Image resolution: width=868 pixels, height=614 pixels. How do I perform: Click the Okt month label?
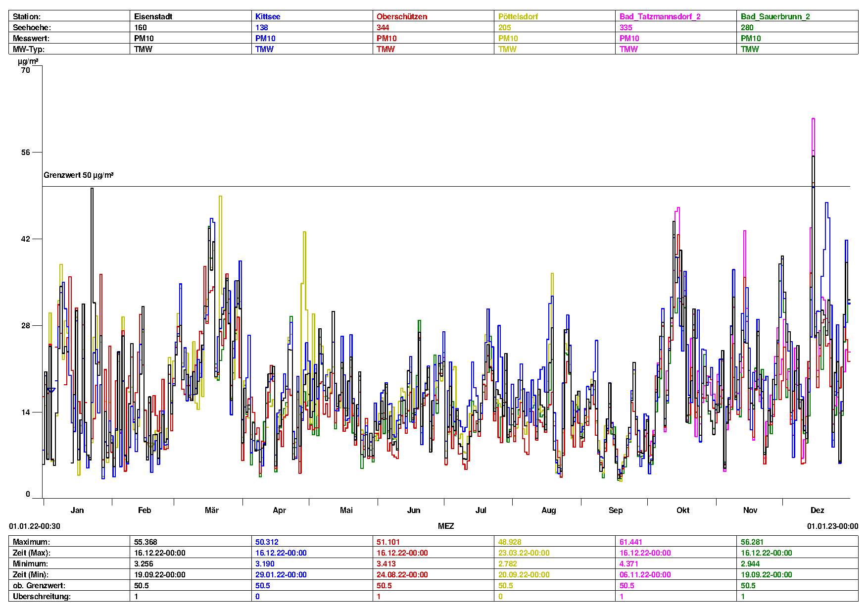pos(683,510)
